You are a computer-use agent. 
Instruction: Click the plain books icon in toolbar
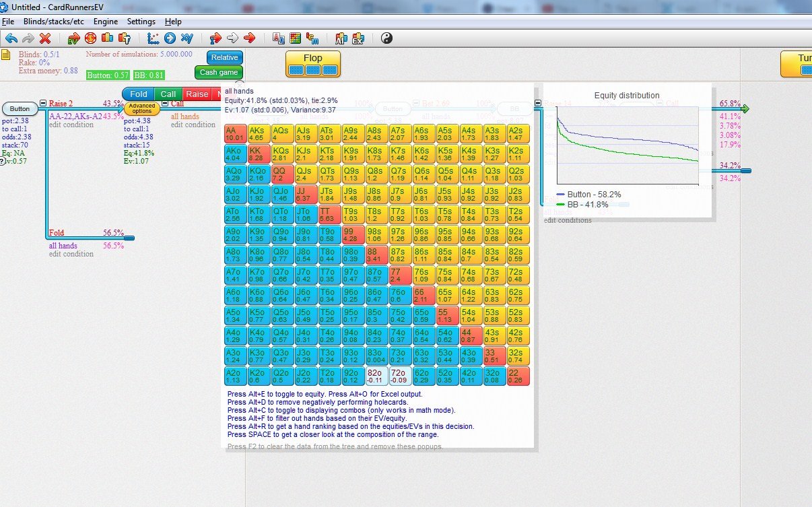[107, 38]
